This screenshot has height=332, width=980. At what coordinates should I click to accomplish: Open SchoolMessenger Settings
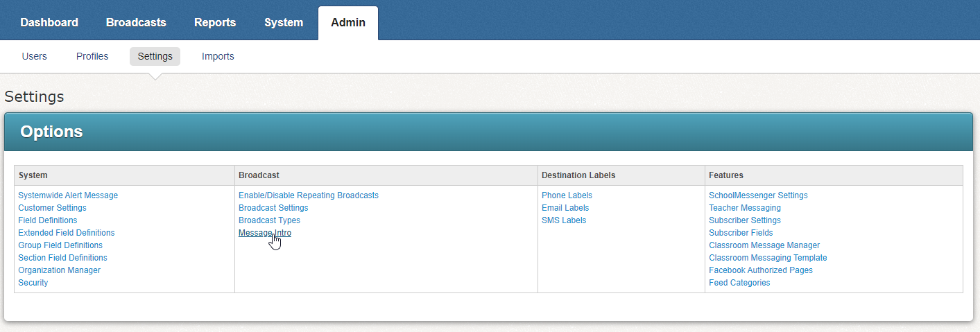click(758, 195)
